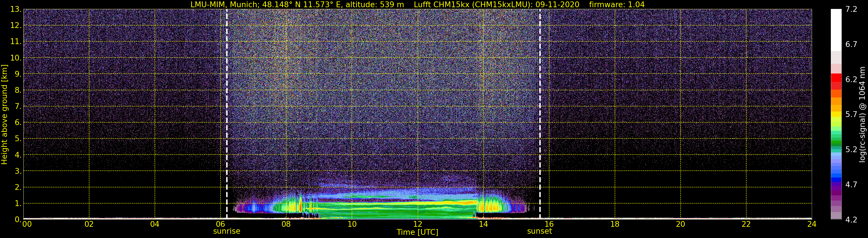Click the plot title mentioning LMU-MIM, Munich
This screenshot has width=868, height=238.
click(x=417, y=4)
